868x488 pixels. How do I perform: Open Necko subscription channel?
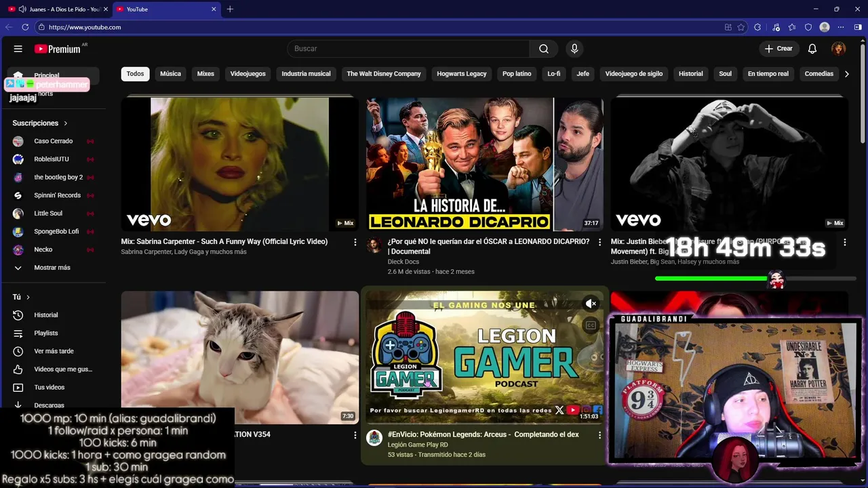click(53, 249)
